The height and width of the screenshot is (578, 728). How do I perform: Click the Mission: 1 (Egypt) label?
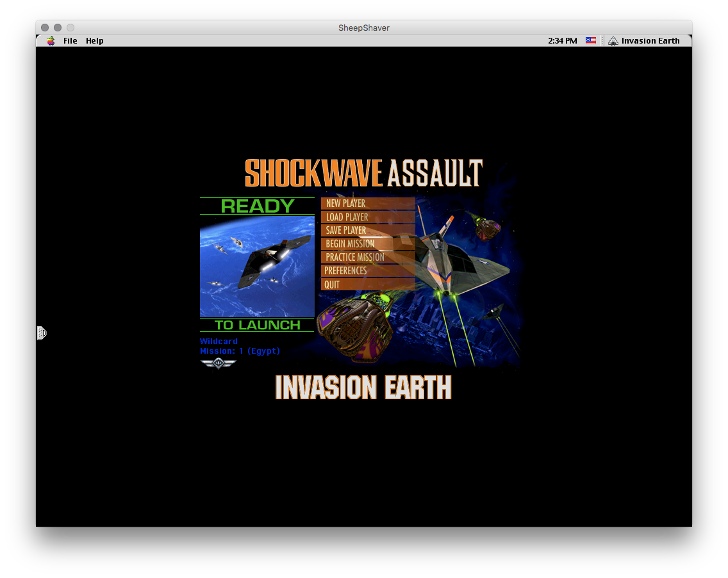point(240,351)
